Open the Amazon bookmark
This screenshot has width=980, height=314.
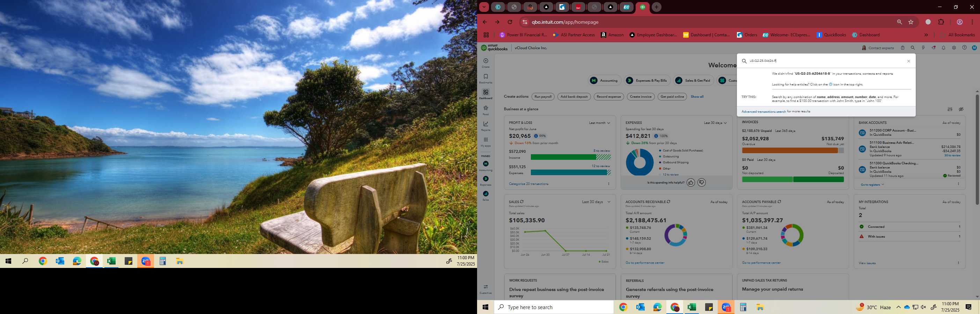point(612,35)
